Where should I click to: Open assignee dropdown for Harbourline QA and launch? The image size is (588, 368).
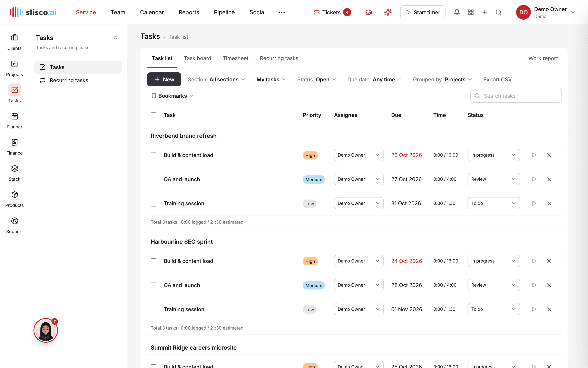point(359,285)
